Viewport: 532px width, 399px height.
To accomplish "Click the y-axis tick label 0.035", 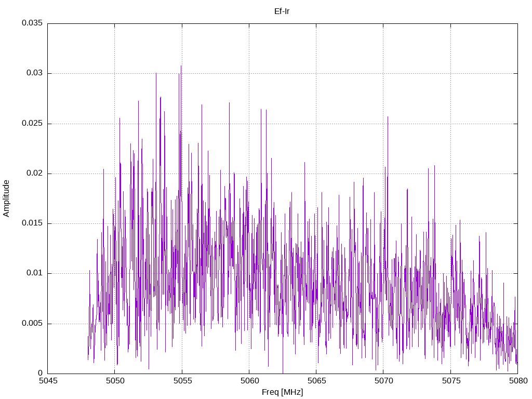I will click(x=32, y=23).
